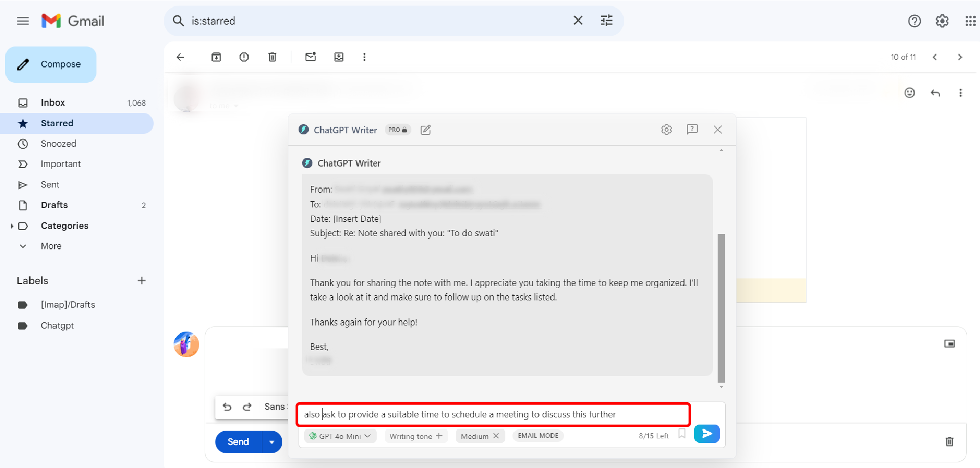Close the ChatGPT Writer panel
The height and width of the screenshot is (468, 980).
pos(718,130)
